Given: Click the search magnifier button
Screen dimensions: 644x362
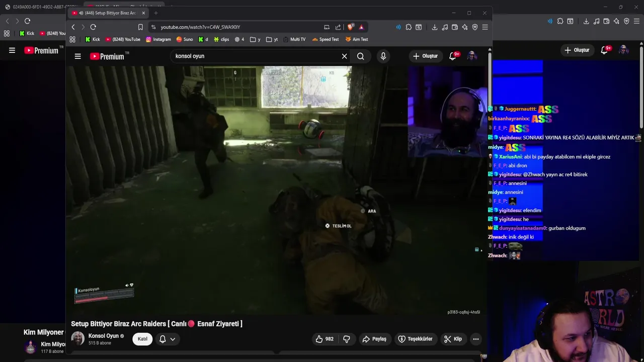Looking at the screenshot, I should (361, 56).
